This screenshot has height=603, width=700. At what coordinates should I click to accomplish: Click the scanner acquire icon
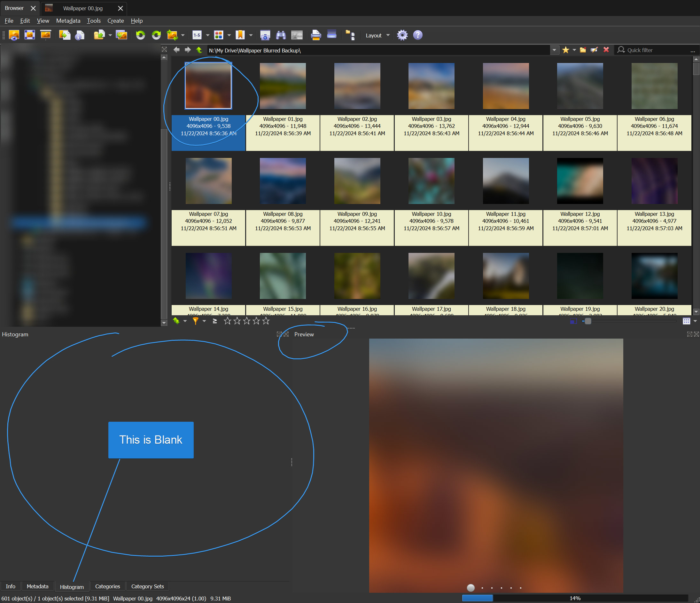[332, 35]
